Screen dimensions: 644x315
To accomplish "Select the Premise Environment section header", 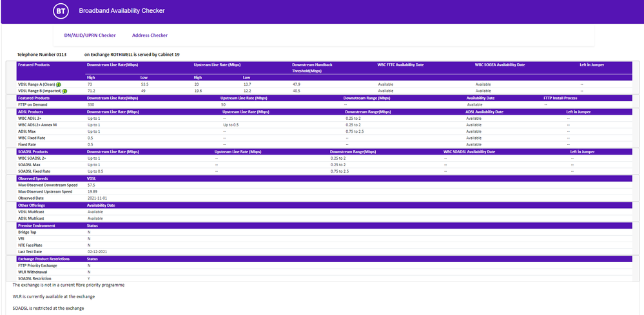I will (x=36, y=225).
